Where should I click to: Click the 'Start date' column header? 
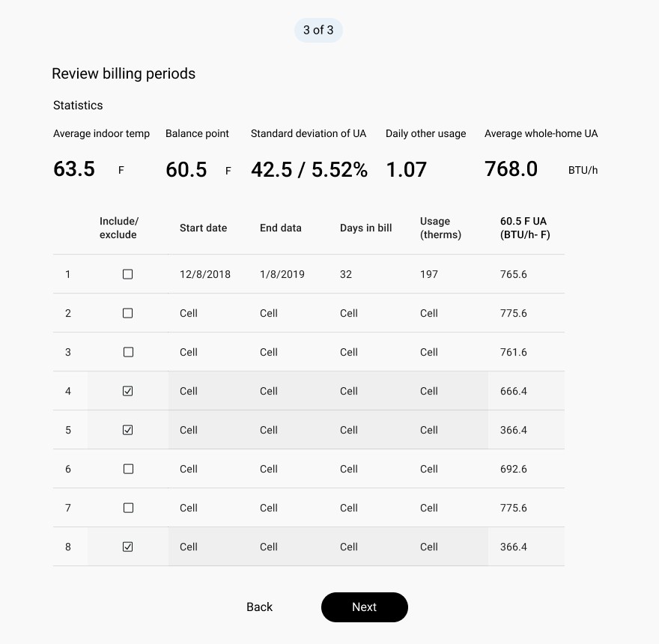pos(203,228)
